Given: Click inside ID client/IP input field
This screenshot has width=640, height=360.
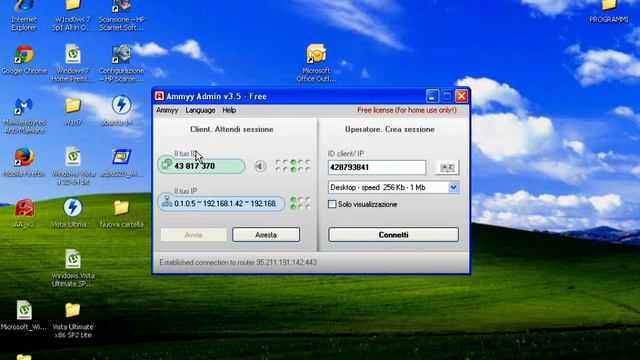Looking at the screenshot, I should tap(377, 167).
